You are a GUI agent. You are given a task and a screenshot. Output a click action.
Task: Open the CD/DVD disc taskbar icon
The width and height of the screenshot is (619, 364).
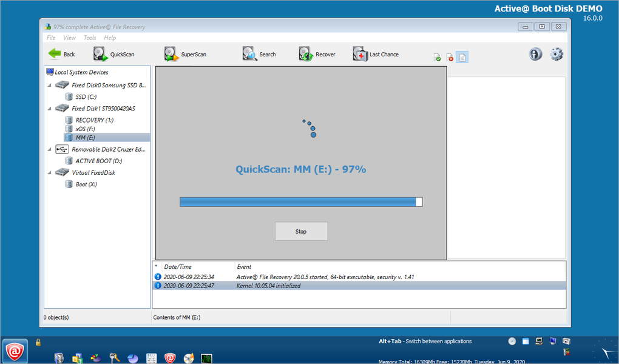click(x=189, y=358)
